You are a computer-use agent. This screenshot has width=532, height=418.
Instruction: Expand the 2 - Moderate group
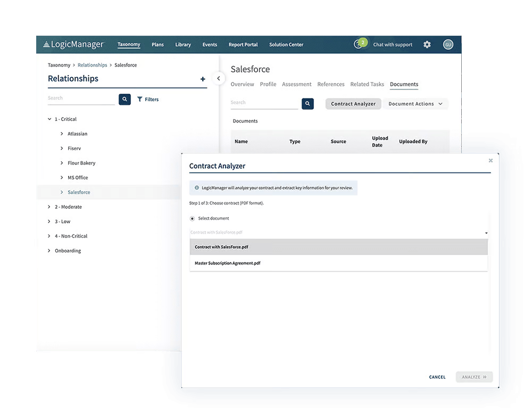coord(49,207)
